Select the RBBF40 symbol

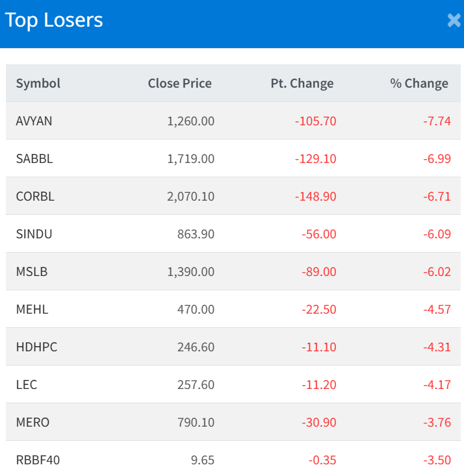38,460
